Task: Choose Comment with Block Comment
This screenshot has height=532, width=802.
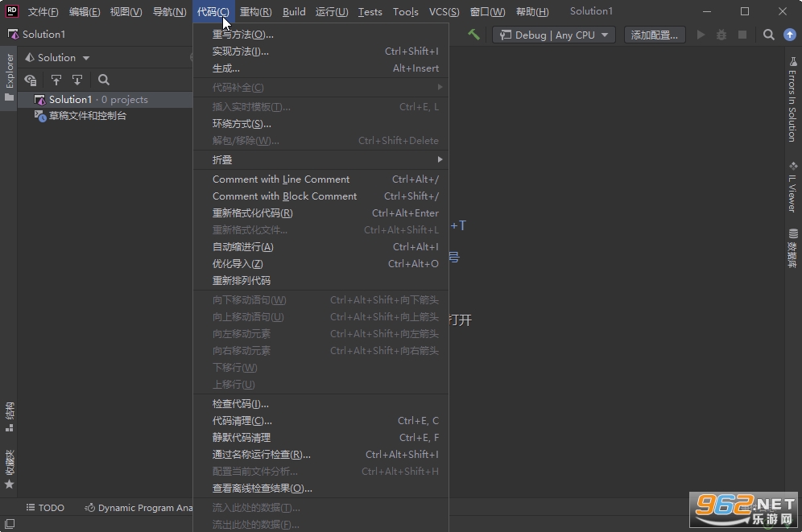Action: coord(320,196)
